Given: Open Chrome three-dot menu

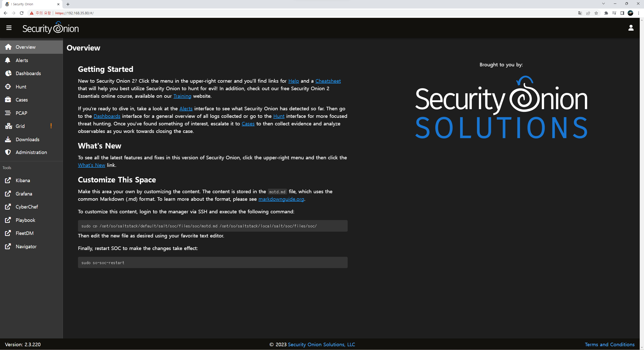Looking at the screenshot, I should (x=638, y=13).
